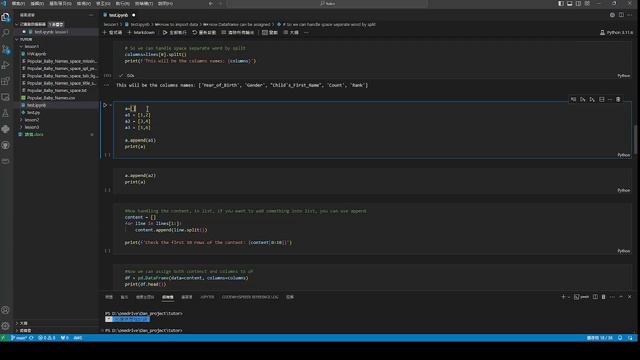Viewport: 640px width, 360px height.
Task: Open the Python extension view
Action: click(6, 129)
